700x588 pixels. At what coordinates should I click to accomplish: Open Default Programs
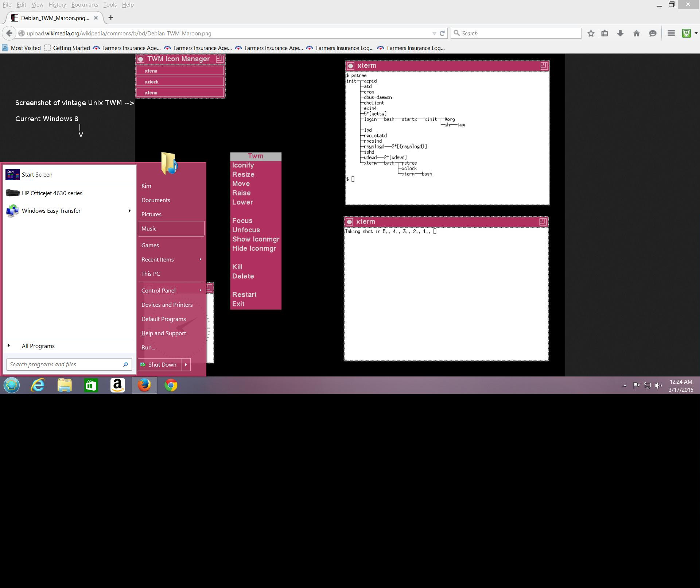(171, 319)
